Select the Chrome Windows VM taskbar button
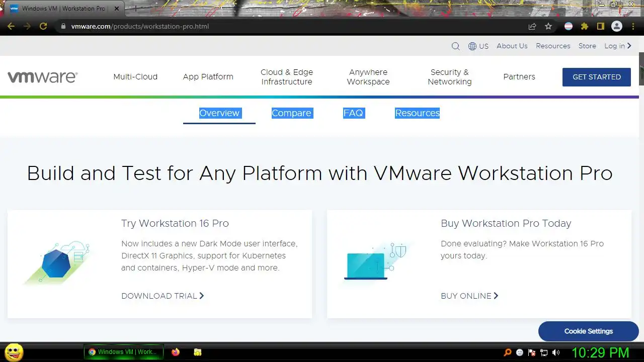This screenshot has height=362, width=644. point(123,352)
